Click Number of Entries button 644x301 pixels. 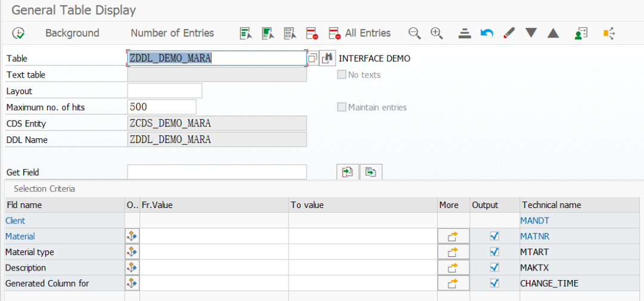coord(172,33)
